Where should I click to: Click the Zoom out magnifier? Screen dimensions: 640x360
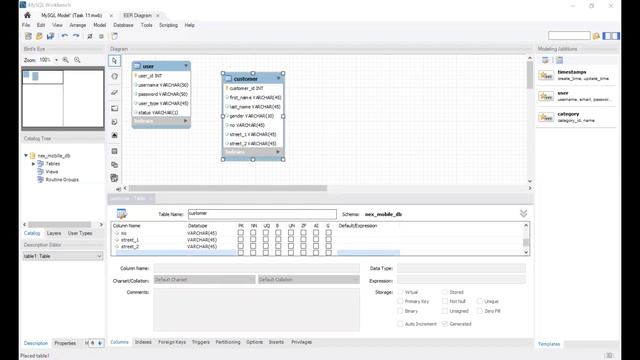[77, 60]
